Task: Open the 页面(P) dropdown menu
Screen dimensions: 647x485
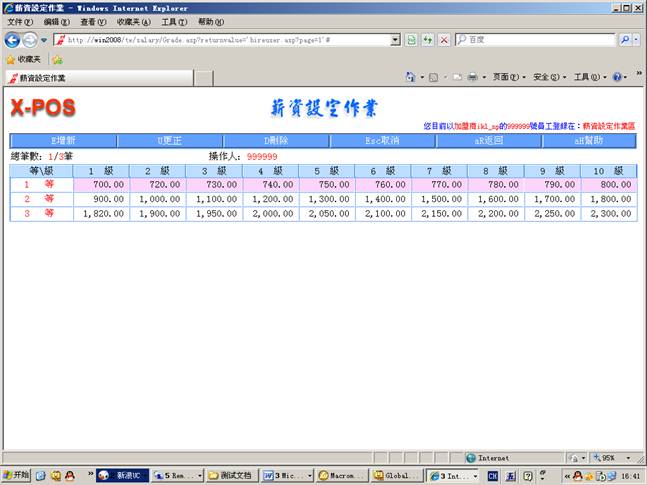Action: pyautogui.click(x=508, y=77)
